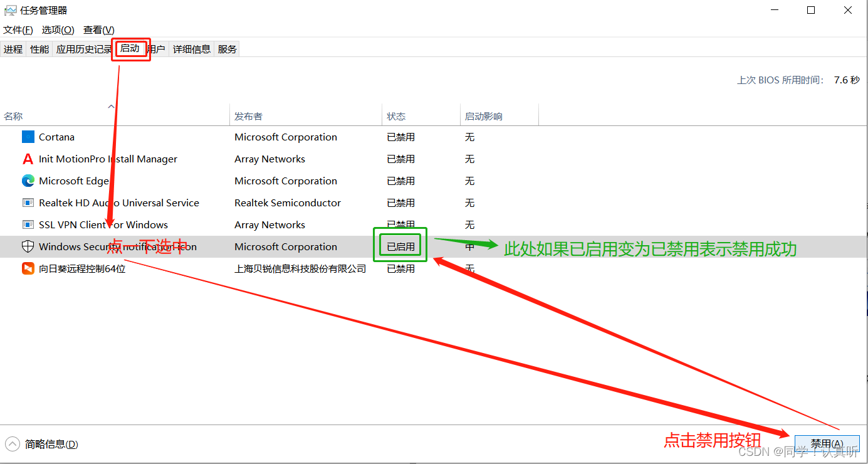Click publisher Realtek Semiconductor
Viewport: 868px width, 464px height.
(x=288, y=203)
